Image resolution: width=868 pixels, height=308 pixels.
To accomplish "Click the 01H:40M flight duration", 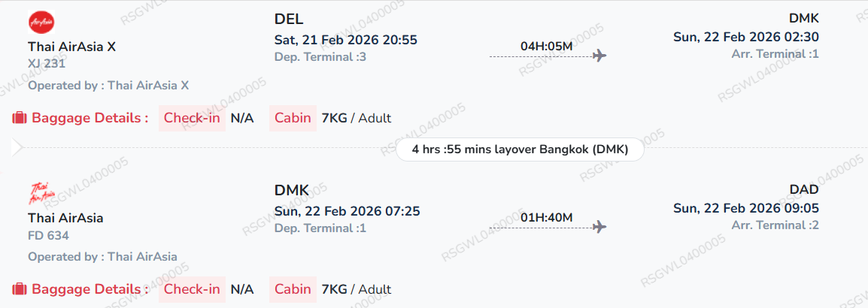I will point(546,218).
